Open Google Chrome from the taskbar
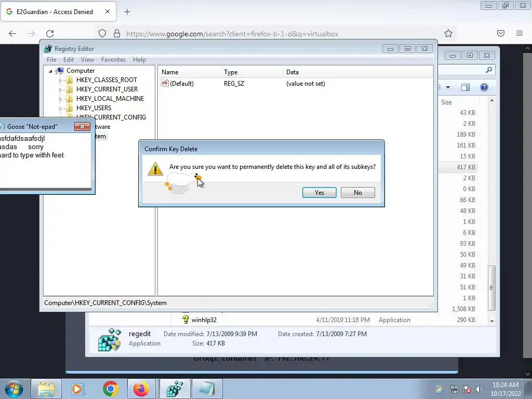Image resolution: width=532 pixels, height=399 pixels. tap(110, 389)
